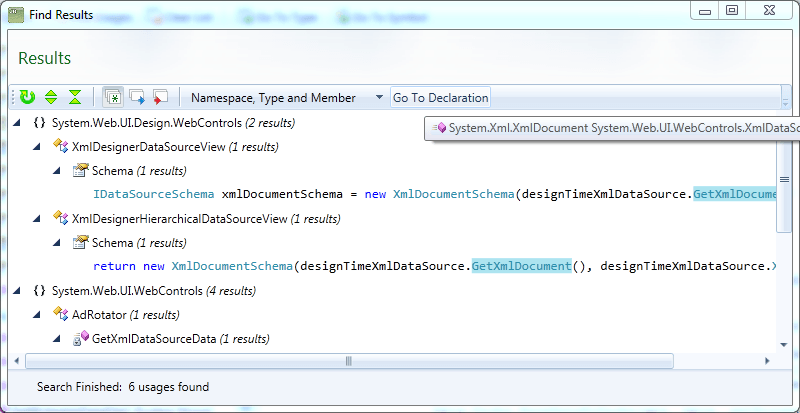Toggle the merge occurrences asterisk button

click(x=113, y=97)
